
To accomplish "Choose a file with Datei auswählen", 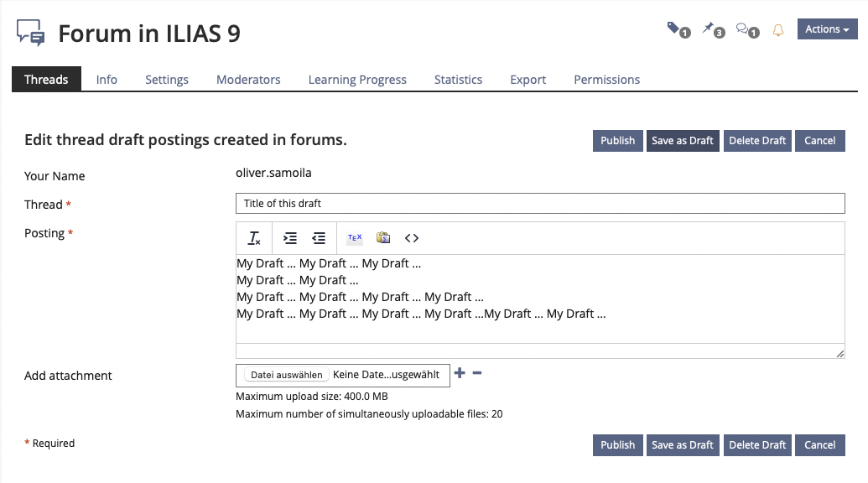I will point(287,375).
